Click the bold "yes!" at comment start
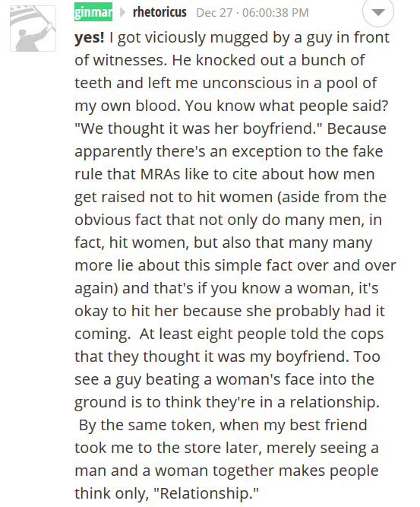 coord(90,37)
